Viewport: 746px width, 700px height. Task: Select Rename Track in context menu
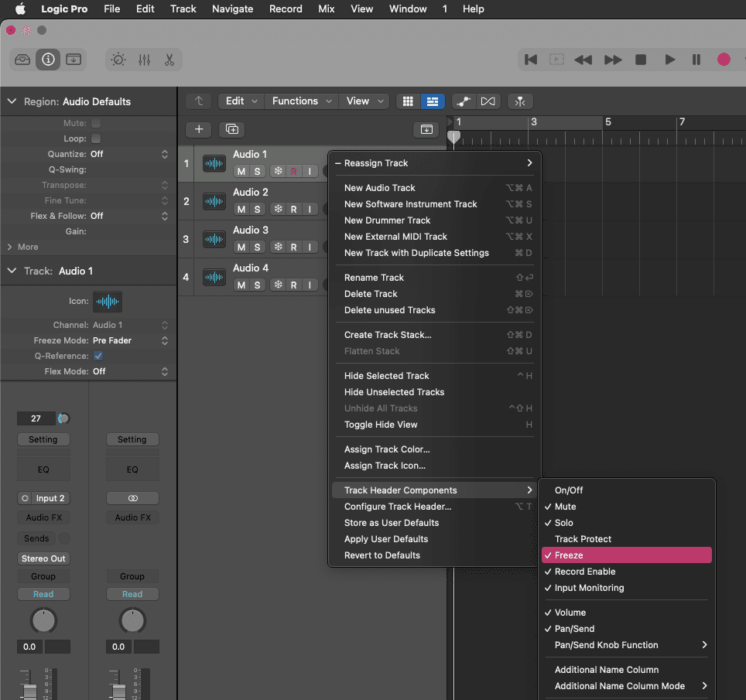tap(435, 278)
